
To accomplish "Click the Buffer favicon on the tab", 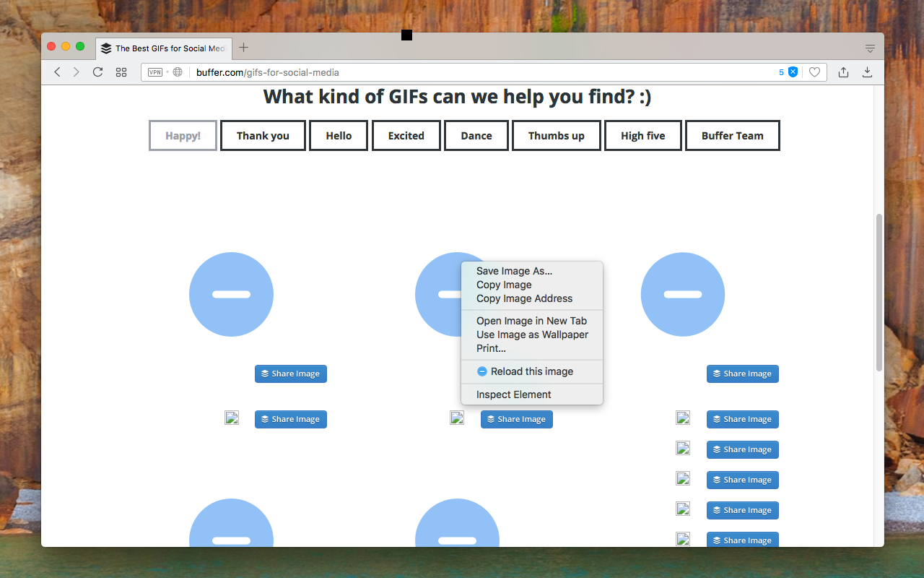I will point(105,48).
